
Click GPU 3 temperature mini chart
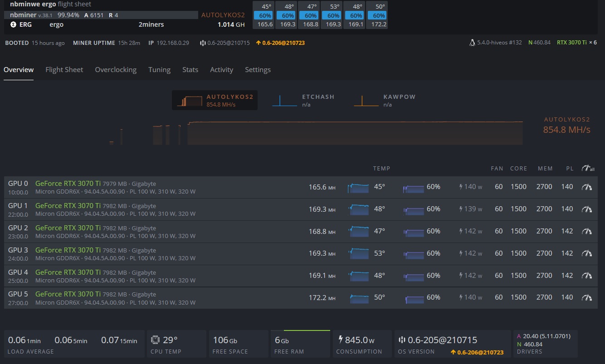click(x=358, y=254)
